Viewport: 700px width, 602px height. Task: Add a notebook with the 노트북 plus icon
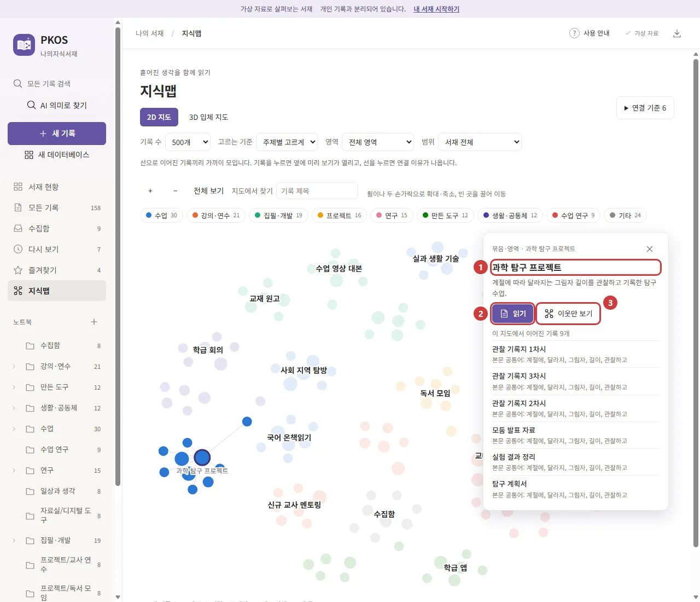tap(94, 322)
